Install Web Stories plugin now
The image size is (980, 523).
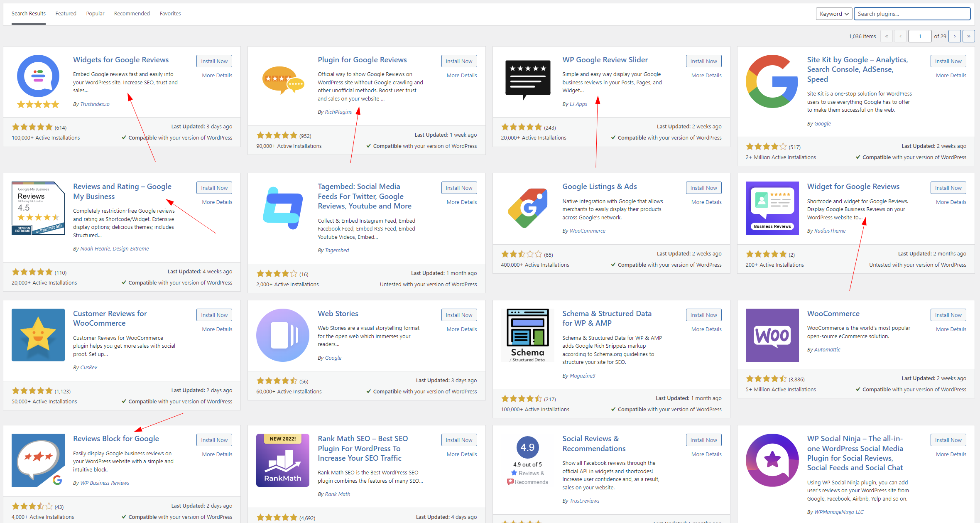(459, 315)
